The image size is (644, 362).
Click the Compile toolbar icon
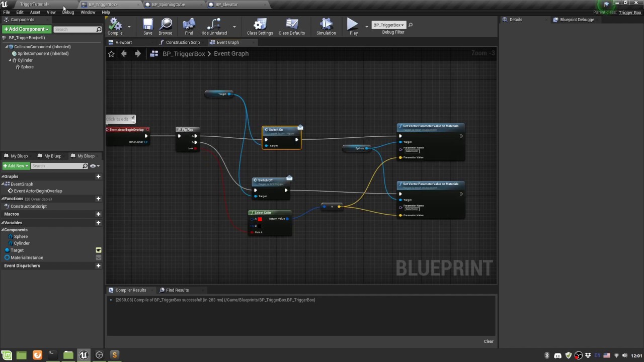(x=115, y=25)
